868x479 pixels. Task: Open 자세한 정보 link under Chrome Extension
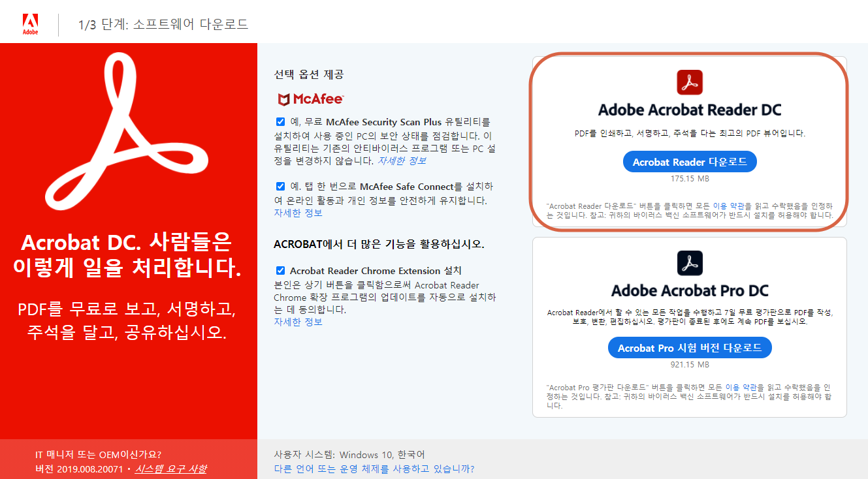tap(298, 322)
